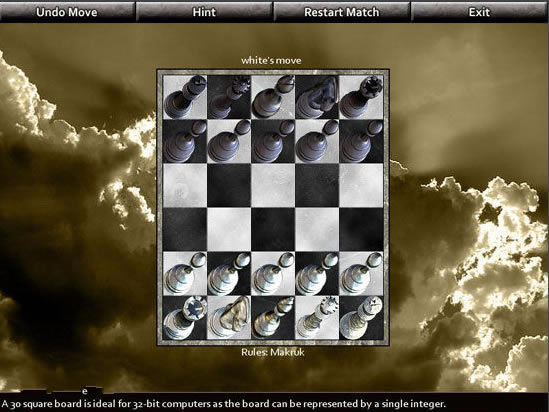Image resolution: width=549 pixels, height=412 pixels.
Task: Select the white pawn in front of the king
Action: (361, 274)
